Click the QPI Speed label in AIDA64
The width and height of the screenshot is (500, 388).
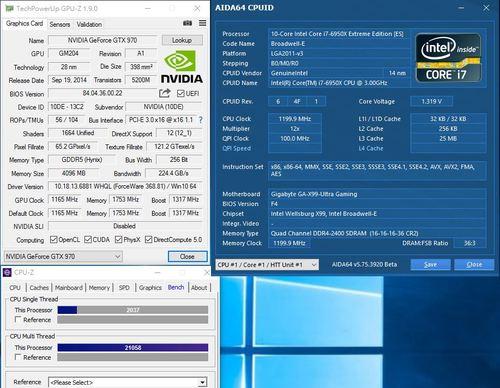[237, 148]
